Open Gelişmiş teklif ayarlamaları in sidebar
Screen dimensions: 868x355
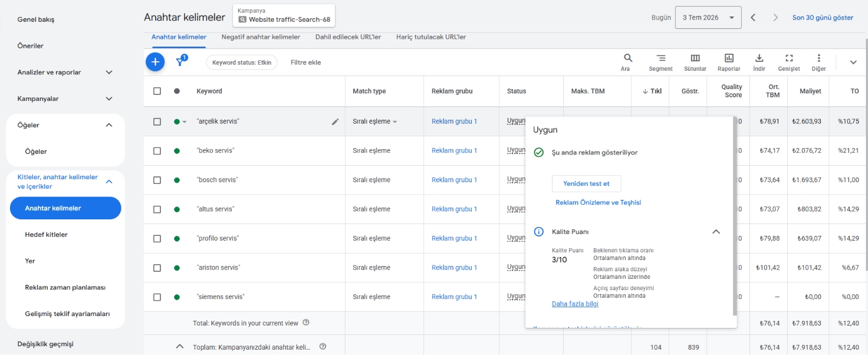67,314
